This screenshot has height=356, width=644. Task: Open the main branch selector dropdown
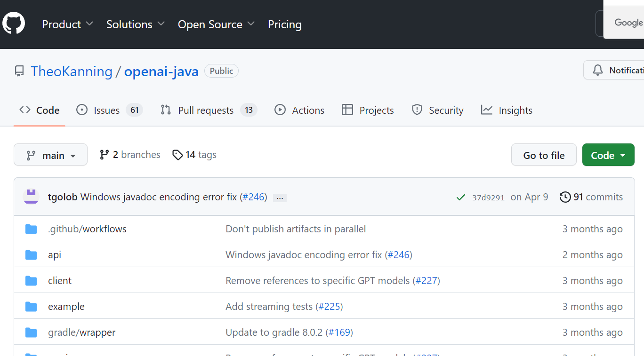[x=50, y=155]
